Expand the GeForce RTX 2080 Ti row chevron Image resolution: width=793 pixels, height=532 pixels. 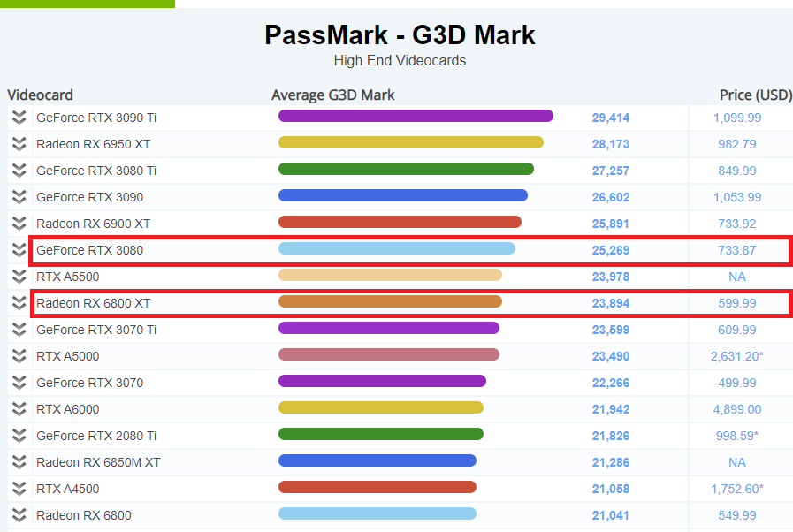(19, 436)
